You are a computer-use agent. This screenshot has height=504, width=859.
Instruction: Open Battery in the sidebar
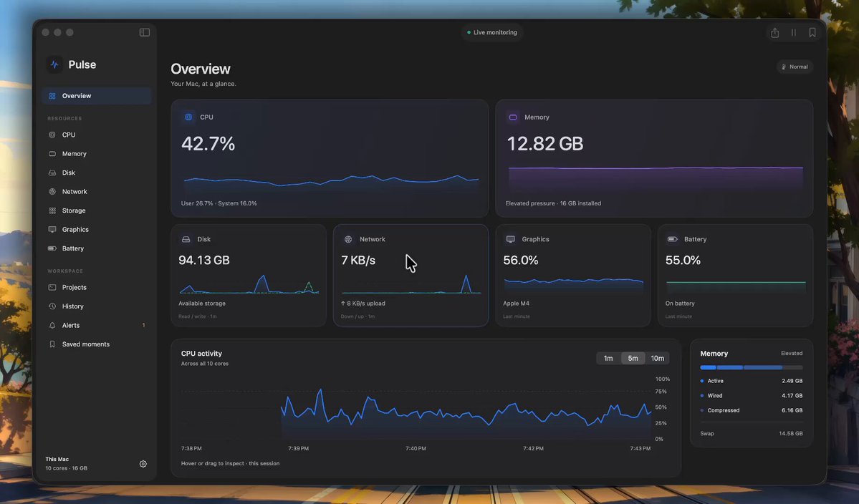pyautogui.click(x=97, y=248)
